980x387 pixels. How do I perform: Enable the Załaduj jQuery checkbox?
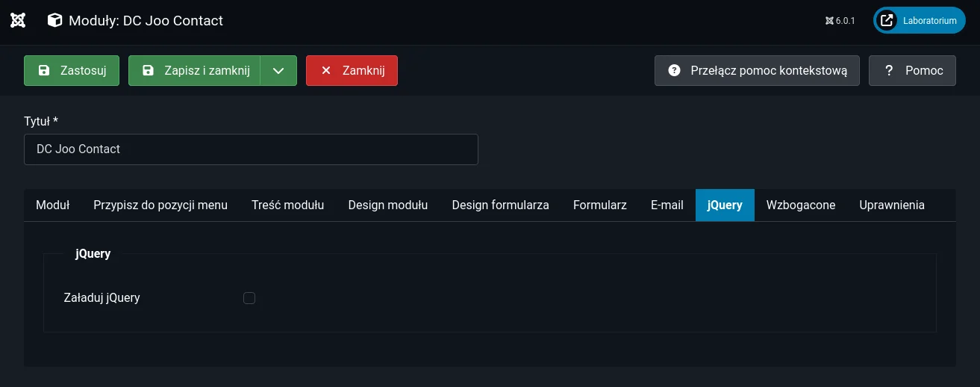(249, 298)
